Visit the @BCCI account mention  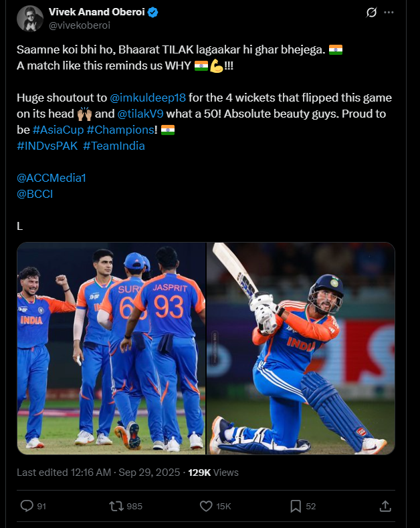(x=35, y=194)
